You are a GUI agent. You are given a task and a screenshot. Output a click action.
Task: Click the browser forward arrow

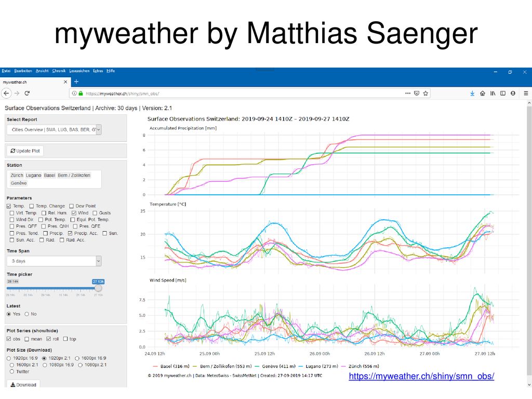[17, 93]
